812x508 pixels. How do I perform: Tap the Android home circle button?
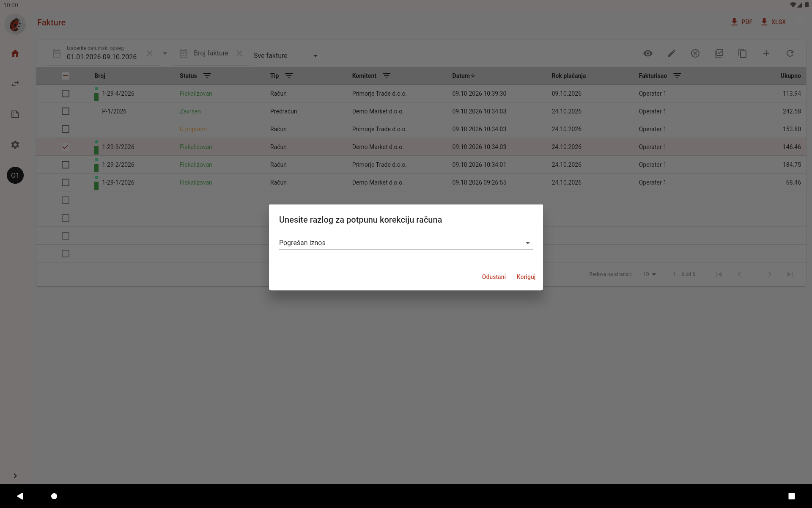pyautogui.click(x=54, y=496)
